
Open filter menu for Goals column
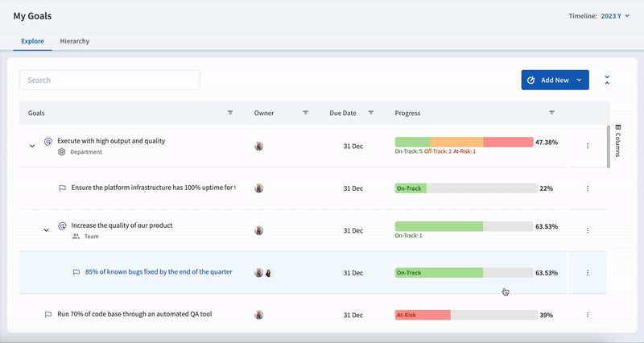click(230, 113)
